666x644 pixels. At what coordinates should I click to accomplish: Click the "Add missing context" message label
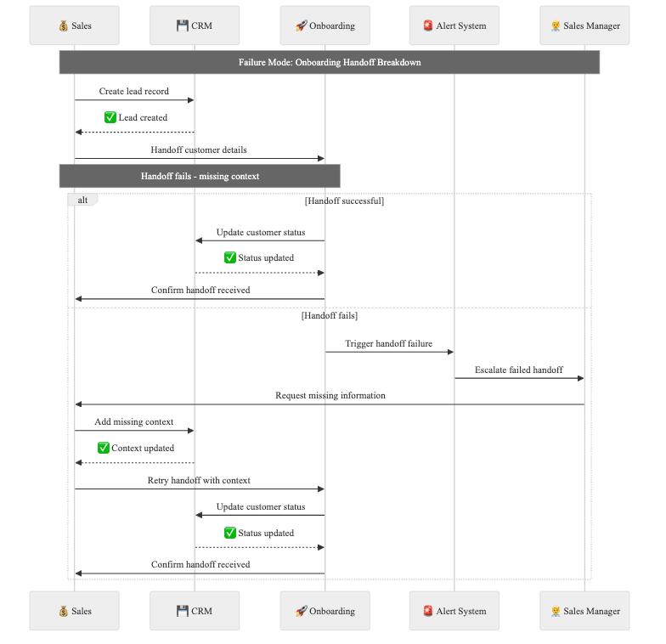pos(134,421)
